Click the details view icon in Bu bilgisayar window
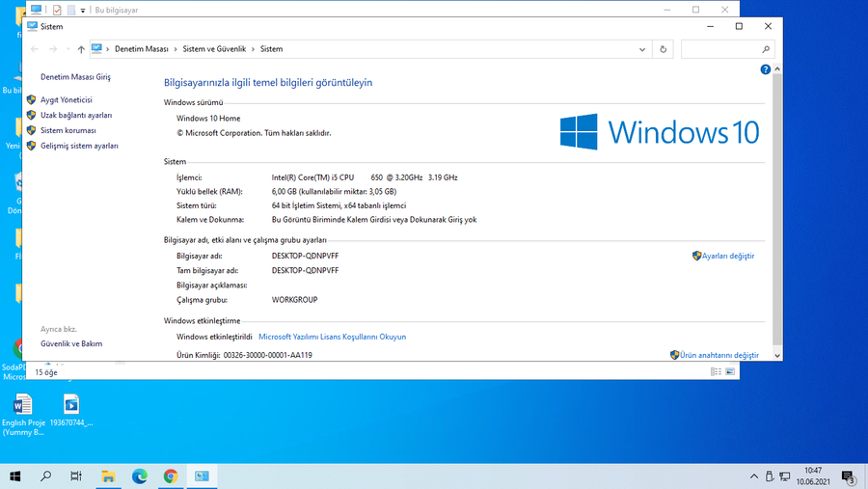 click(716, 371)
